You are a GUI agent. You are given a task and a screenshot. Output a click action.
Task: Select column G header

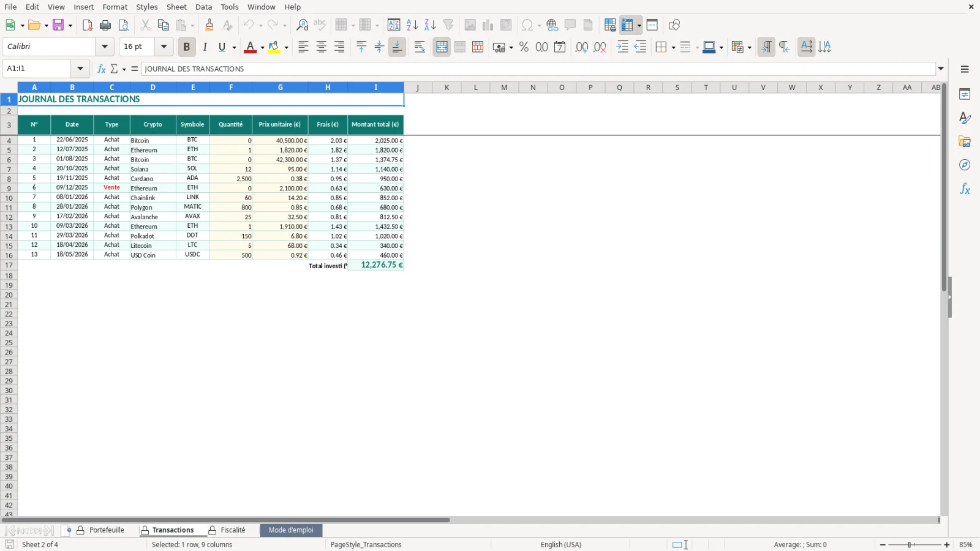click(x=281, y=88)
